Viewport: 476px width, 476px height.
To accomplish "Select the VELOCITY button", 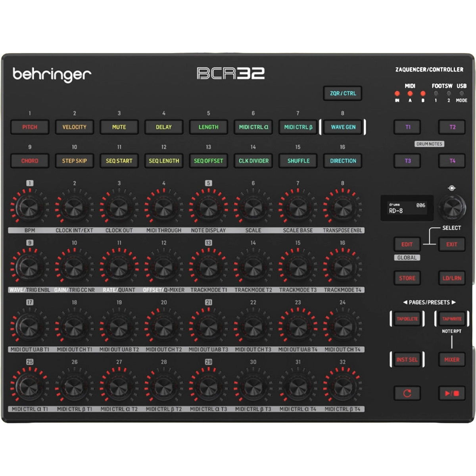I will pyautogui.click(x=74, y=127).
